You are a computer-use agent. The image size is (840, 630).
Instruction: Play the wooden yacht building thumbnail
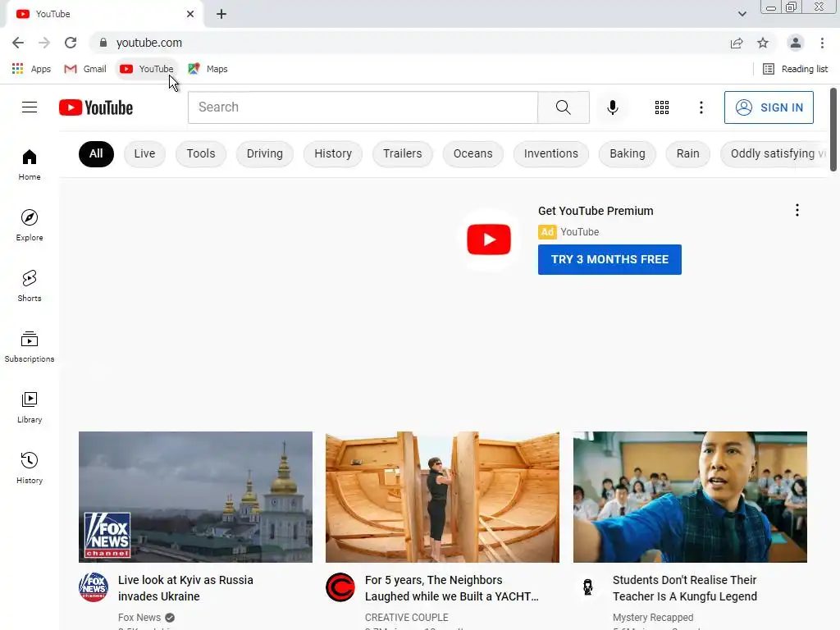click(x=442, y=496)
